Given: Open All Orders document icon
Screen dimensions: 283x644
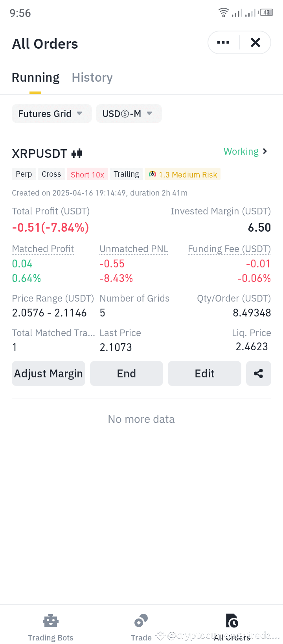Looking at the screenshot, I should coord(232,621).
